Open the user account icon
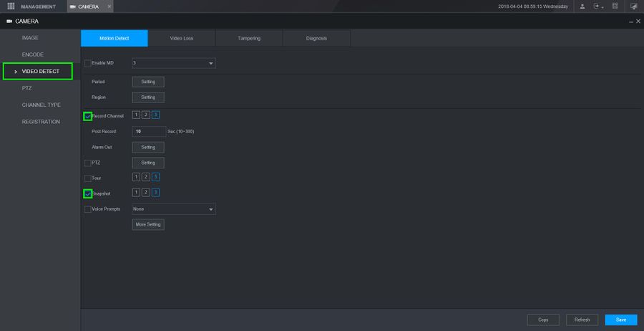Viewport: 644px width, 331px height. point(582,6)
